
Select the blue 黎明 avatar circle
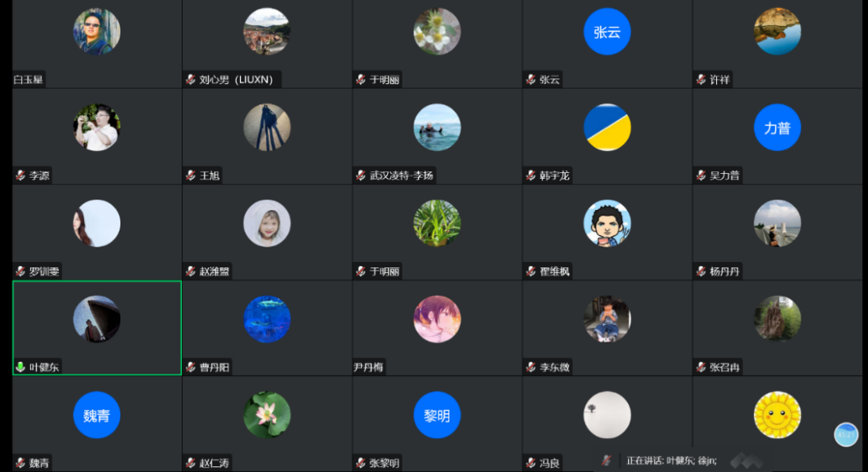pyautogui.click(x=436, y=415)
